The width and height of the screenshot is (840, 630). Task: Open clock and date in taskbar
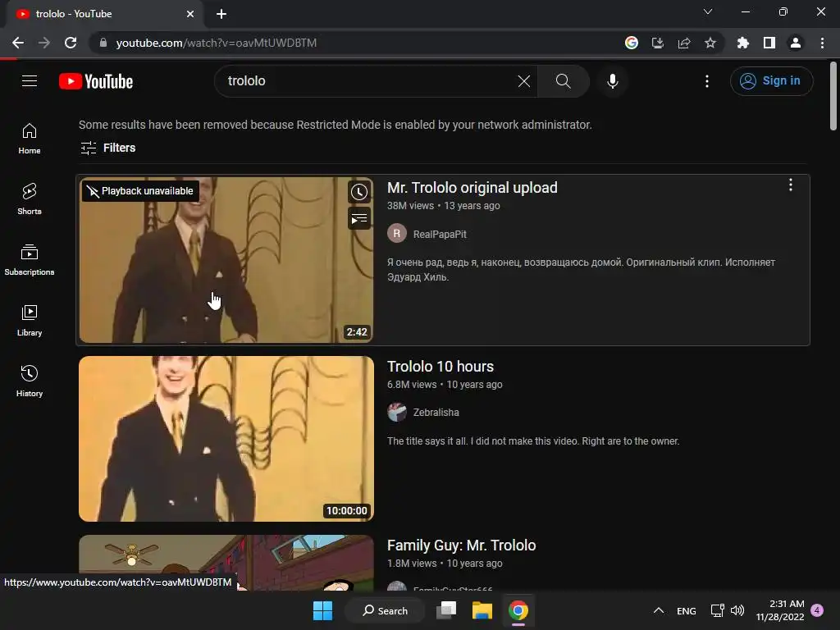tap(780, 610)
